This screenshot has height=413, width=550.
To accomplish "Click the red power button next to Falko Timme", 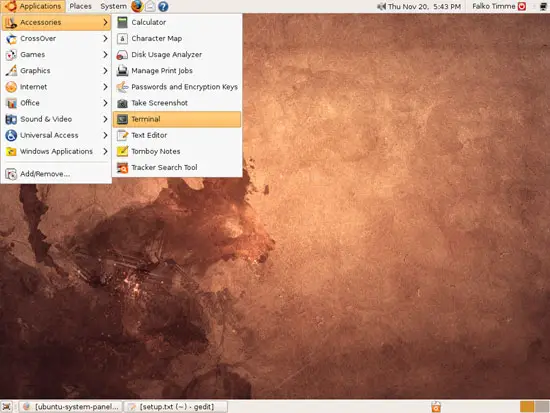I will pos(522,6).
